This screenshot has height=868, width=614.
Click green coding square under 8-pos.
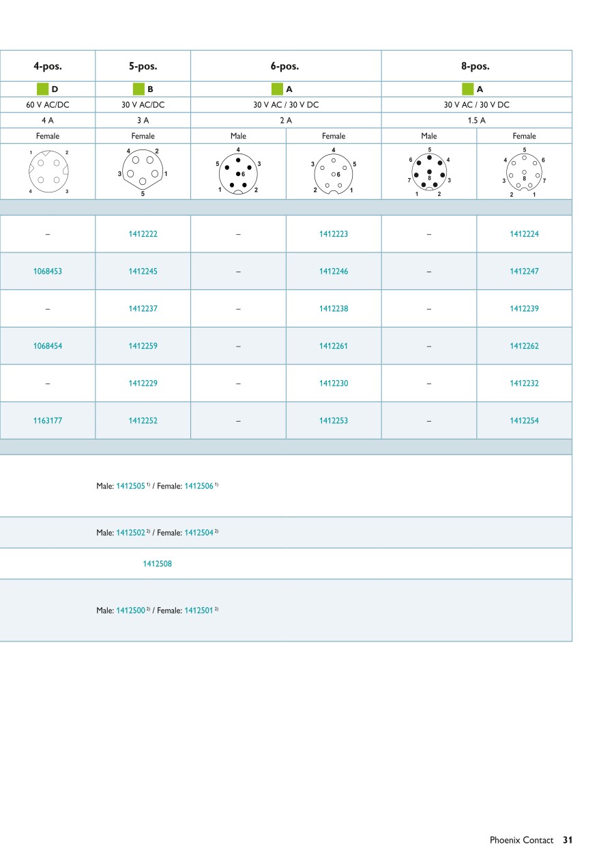(467, 89)
